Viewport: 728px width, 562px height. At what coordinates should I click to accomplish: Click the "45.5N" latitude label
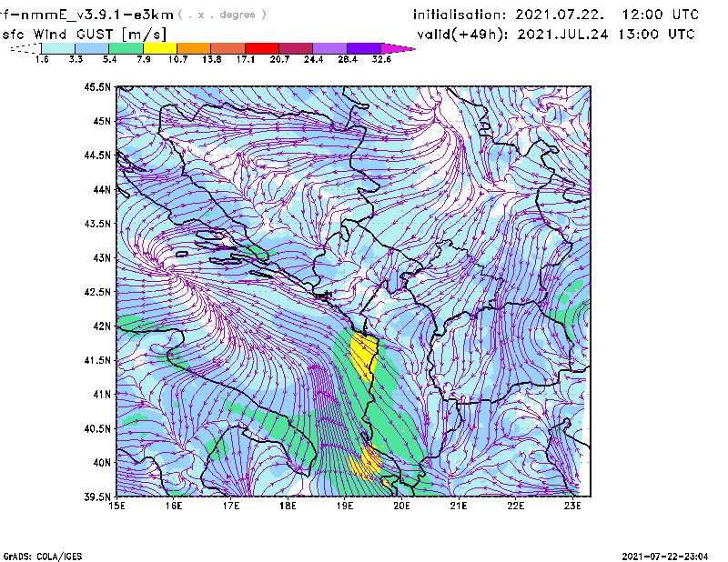(97, 86)
